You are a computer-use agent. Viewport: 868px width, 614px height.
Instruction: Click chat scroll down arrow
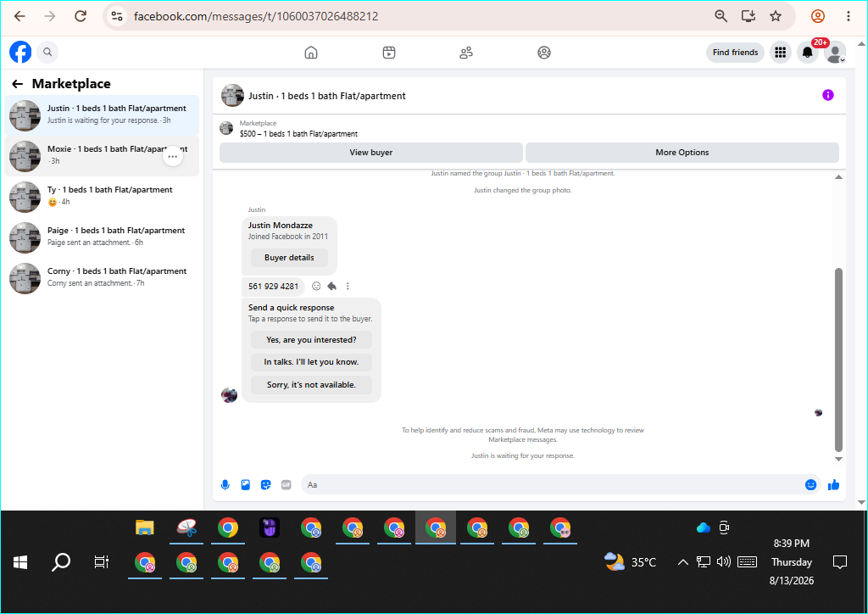838,459
